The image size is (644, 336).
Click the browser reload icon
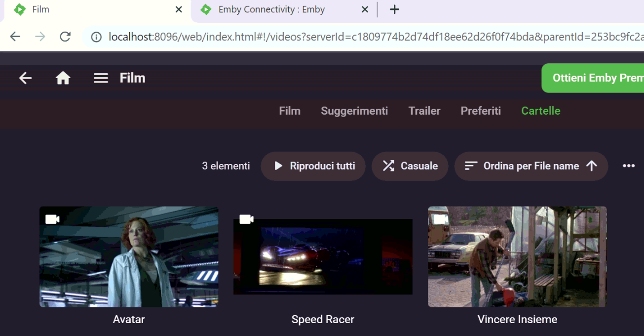[65, 37]
